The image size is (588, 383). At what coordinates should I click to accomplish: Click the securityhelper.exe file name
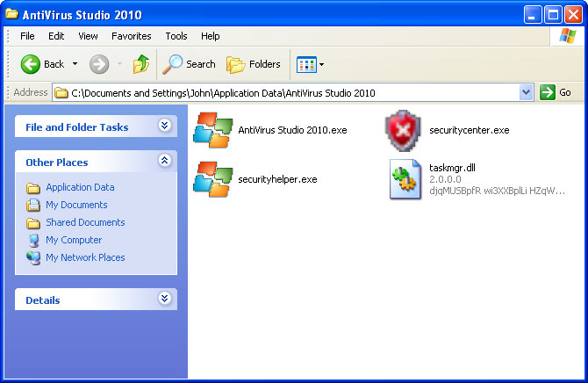pyautogui.click(x=277, y=179)
